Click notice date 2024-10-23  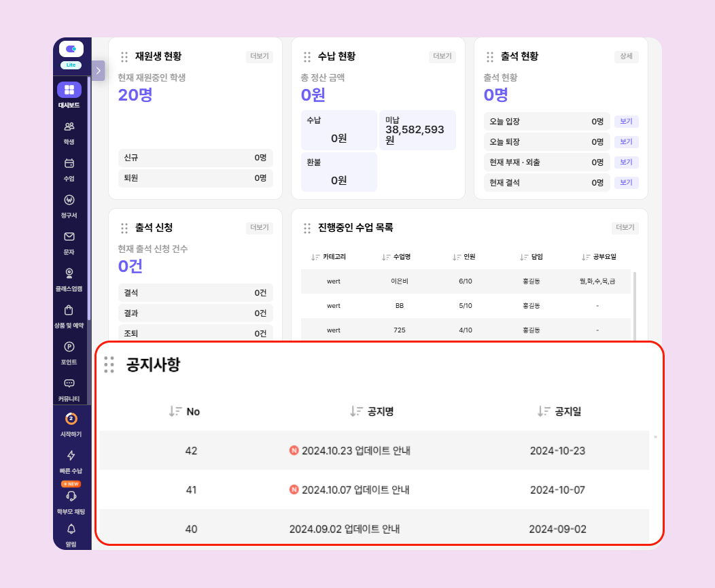coord(557,451)
